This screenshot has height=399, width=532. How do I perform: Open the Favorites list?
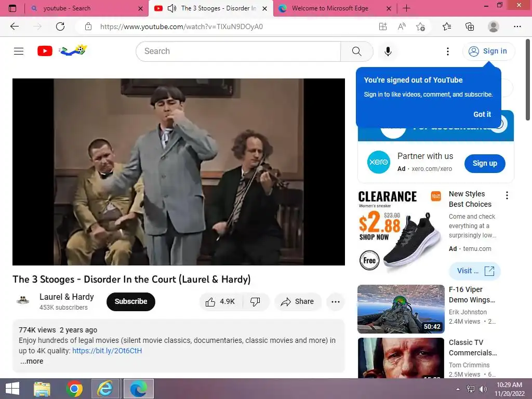coord(447,26)
